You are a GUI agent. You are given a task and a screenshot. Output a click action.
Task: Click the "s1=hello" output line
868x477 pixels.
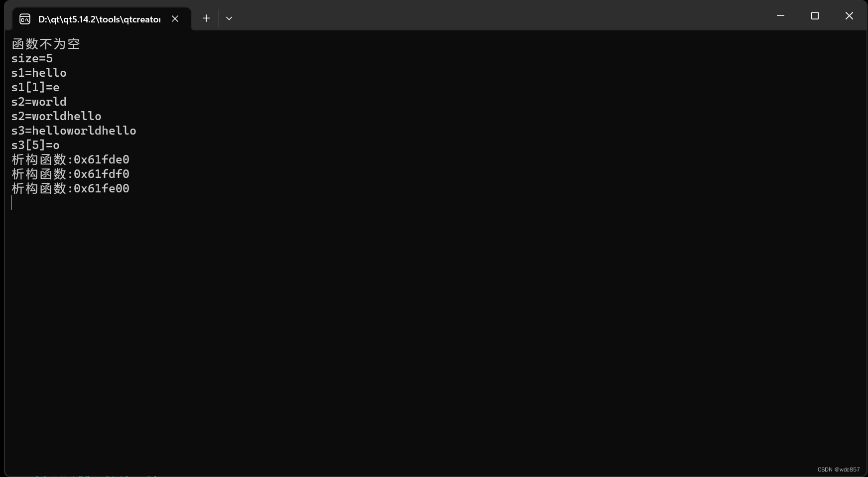[x=39, y=73]
